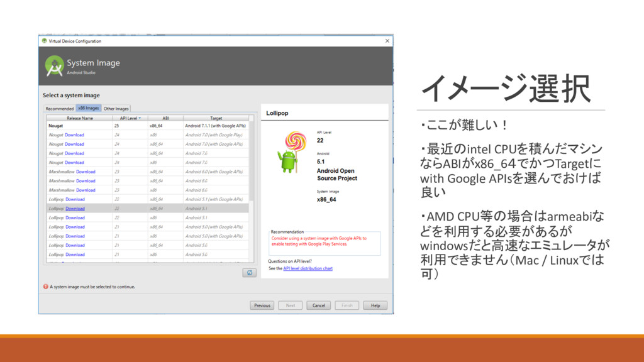Click the Lollipop Android mascot image
644x362 pixels.
(x=292, y=152)
